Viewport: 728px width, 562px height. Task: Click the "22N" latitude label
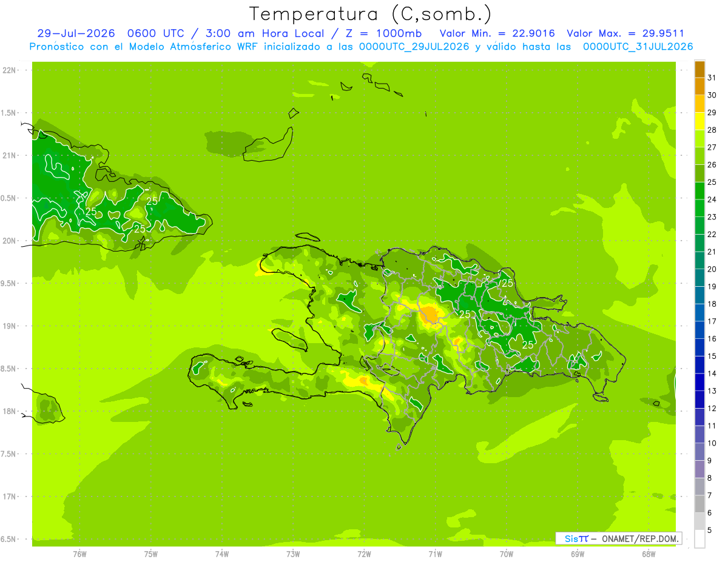pos(10,70)
